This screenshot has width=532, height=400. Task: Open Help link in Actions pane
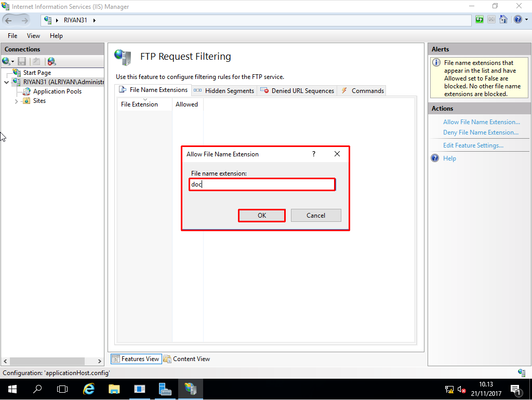(449, 158)
